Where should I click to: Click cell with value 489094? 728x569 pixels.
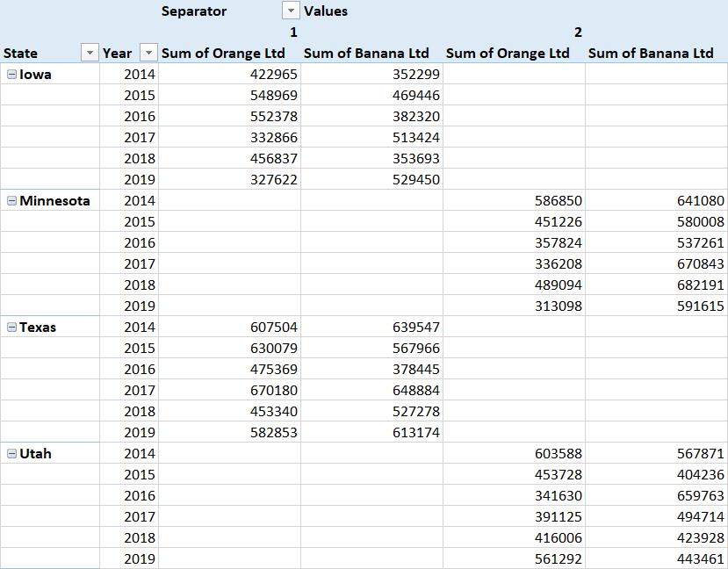point(514,285)
